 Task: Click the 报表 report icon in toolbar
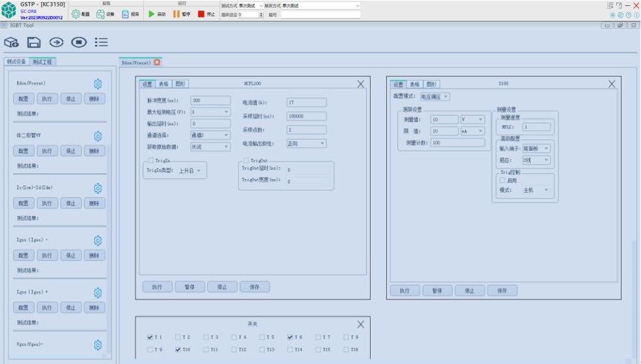point(125,14)
